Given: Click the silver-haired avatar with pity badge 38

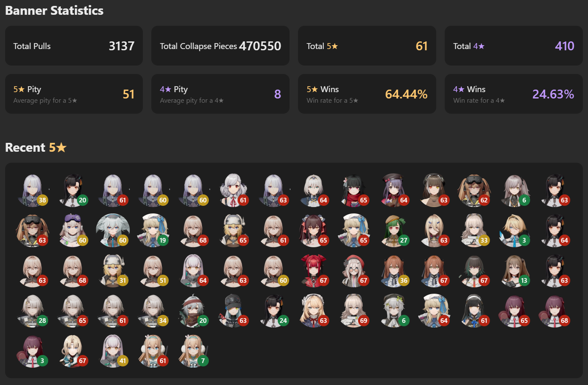Looking at the screenshot, I should (x=33, y=190).
